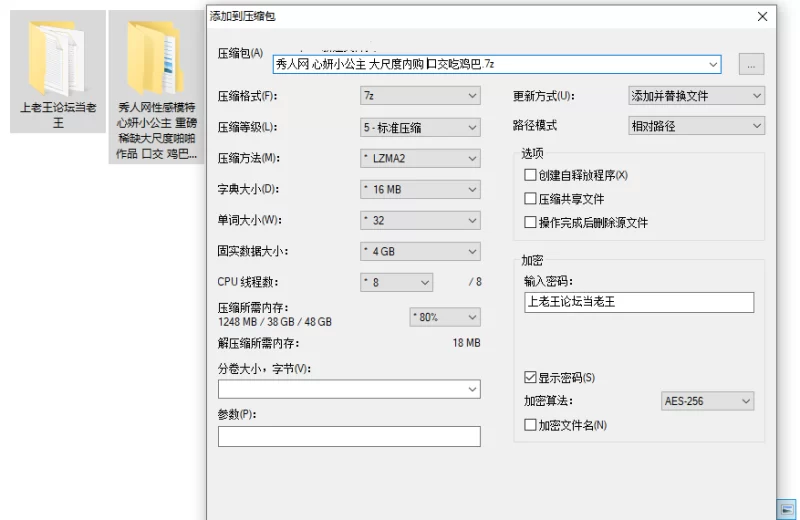Click the 选项 group heading
The width and height of the screenshot is (800, 520).
tap(532, 153)
